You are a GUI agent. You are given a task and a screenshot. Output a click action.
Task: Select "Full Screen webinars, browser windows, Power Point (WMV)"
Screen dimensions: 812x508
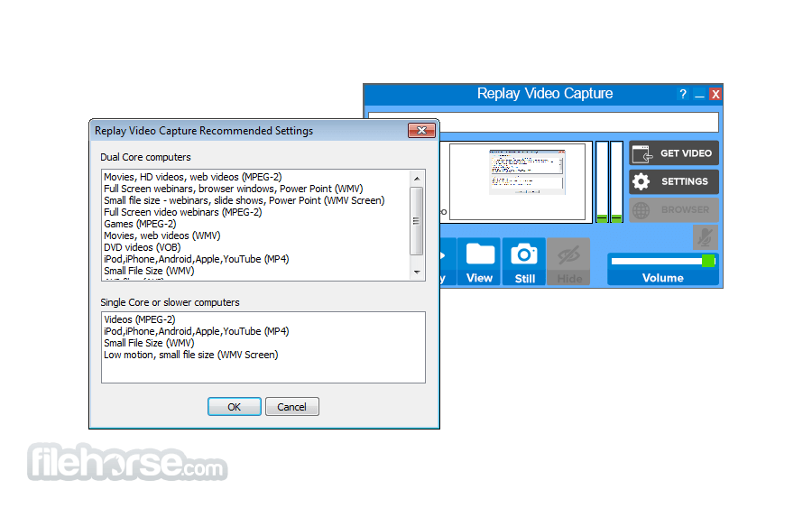pos(233,189)
